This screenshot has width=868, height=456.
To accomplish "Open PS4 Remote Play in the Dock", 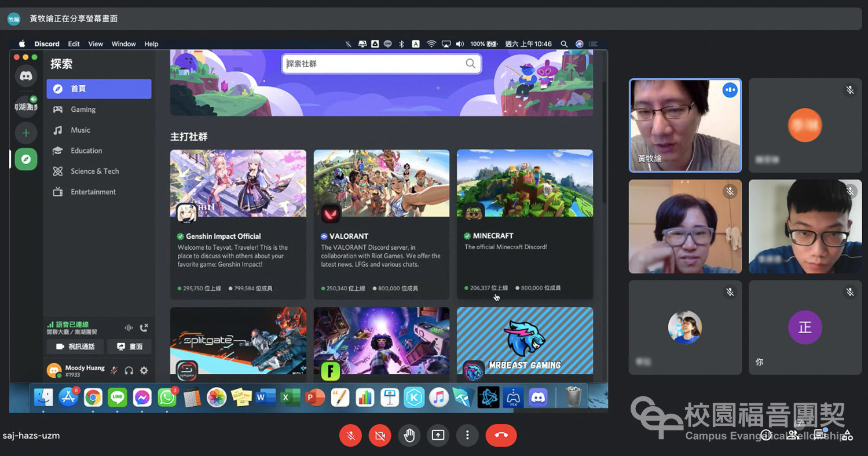I will (513, 397).
